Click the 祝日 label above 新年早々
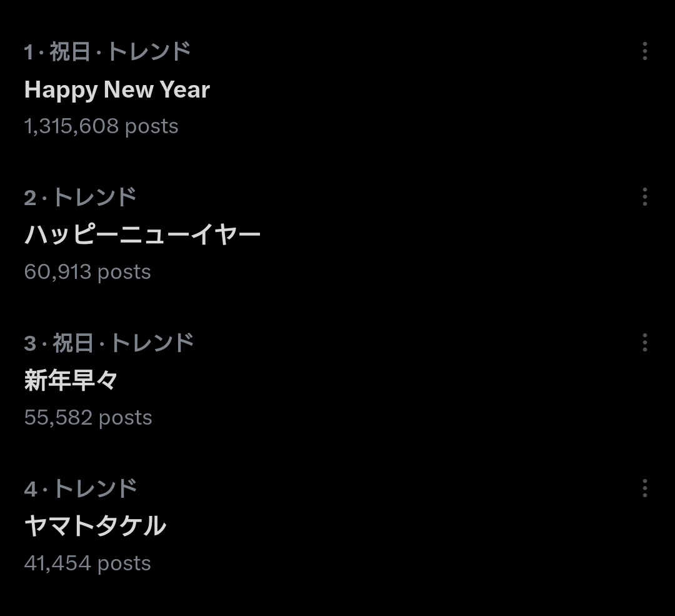The width and height of the screenshot is (675, 616). (x=72, y=343)
